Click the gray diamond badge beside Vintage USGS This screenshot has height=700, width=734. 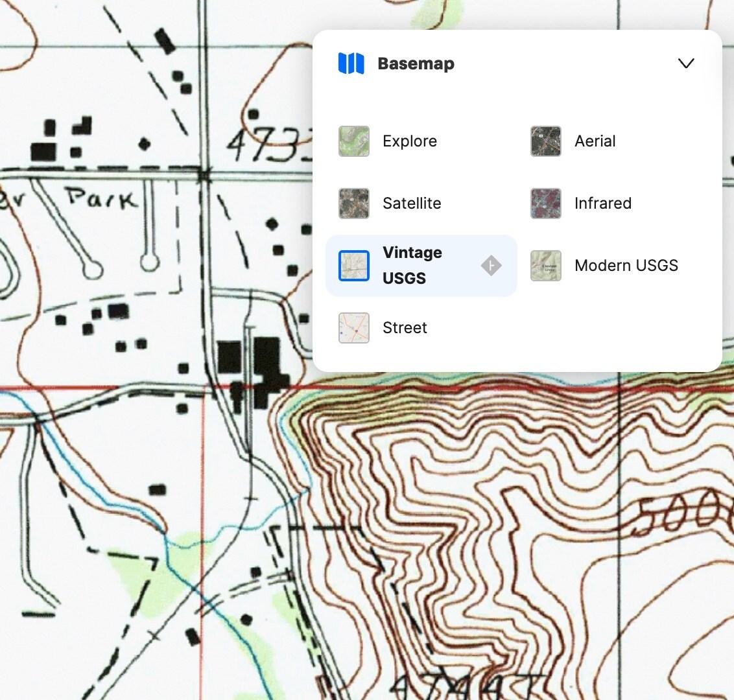point(491,264)
